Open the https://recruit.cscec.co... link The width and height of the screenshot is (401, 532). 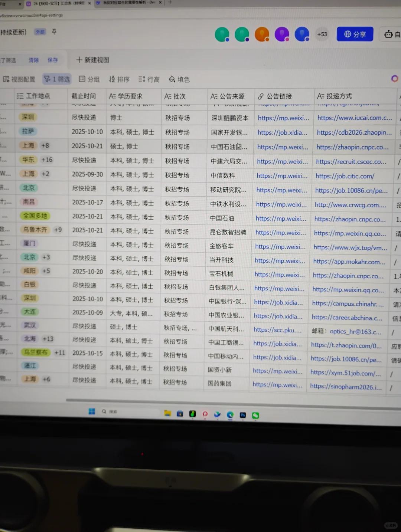point(351,162)
